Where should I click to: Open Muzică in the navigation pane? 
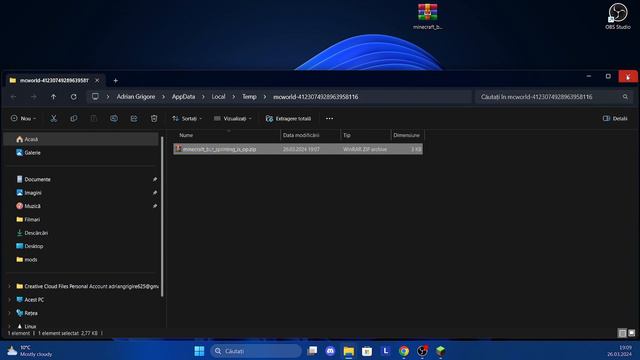pyautogui.click(x=81, y=206)
